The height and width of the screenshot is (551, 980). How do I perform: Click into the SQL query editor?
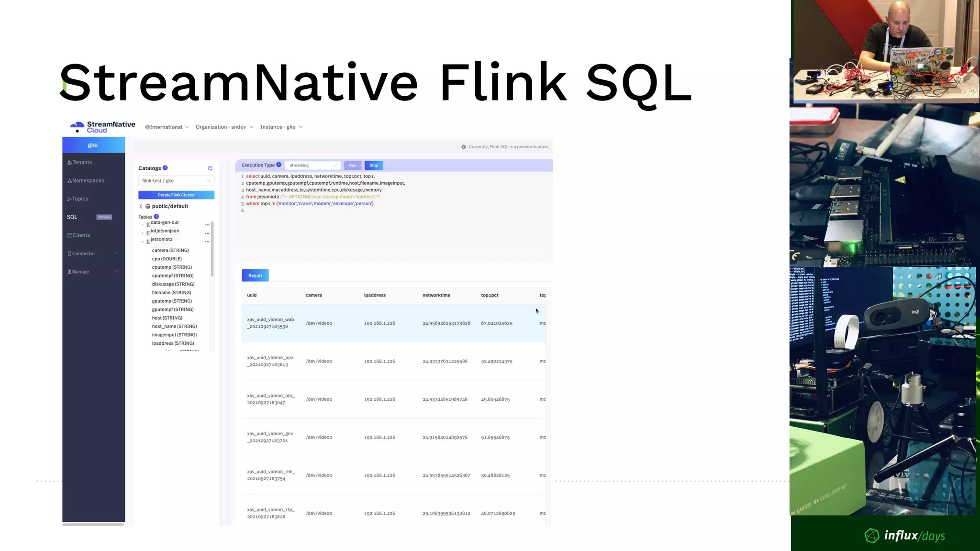click(x=394, y=210)
